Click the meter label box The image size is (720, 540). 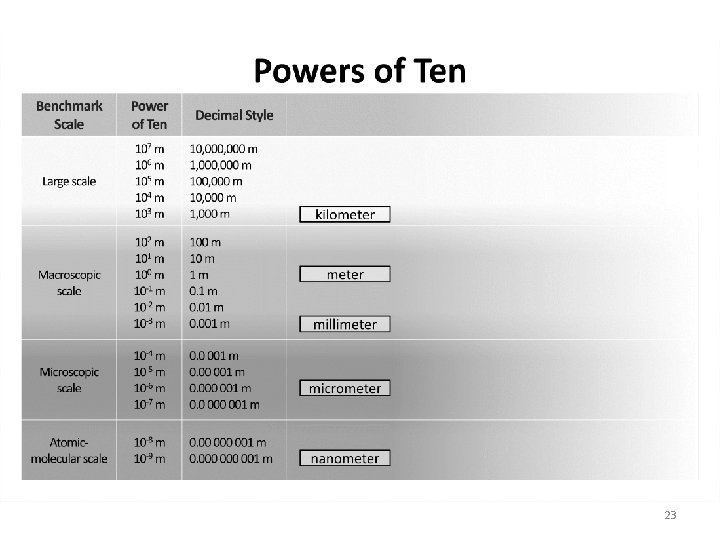pos(345,274)
